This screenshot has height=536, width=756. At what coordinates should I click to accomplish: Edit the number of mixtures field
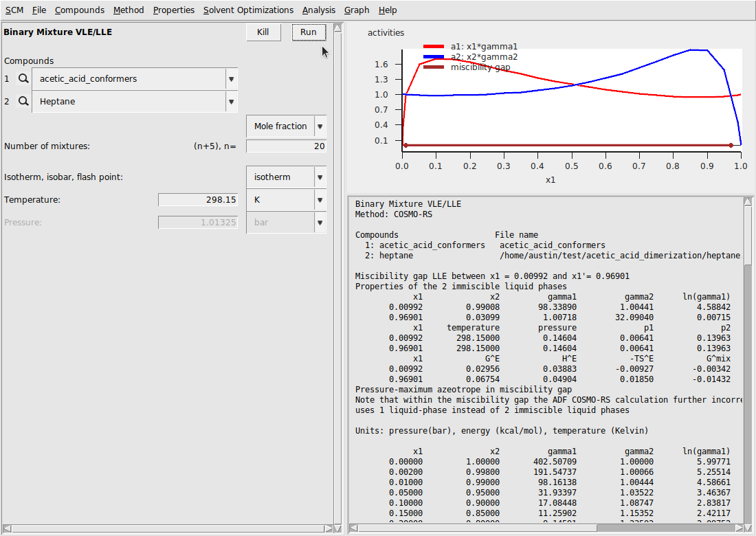click(x=287, y=146)
